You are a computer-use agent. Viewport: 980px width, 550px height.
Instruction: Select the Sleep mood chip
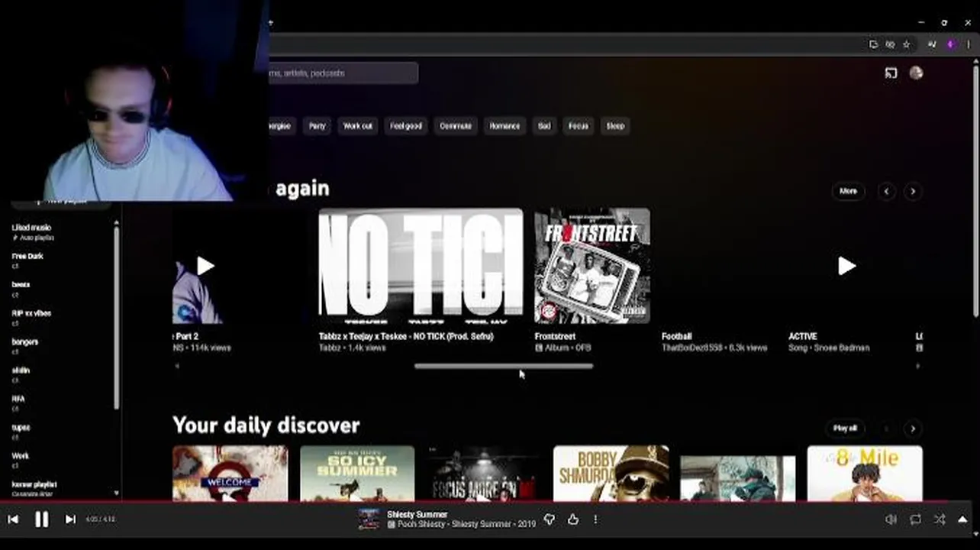click(615, 126)
